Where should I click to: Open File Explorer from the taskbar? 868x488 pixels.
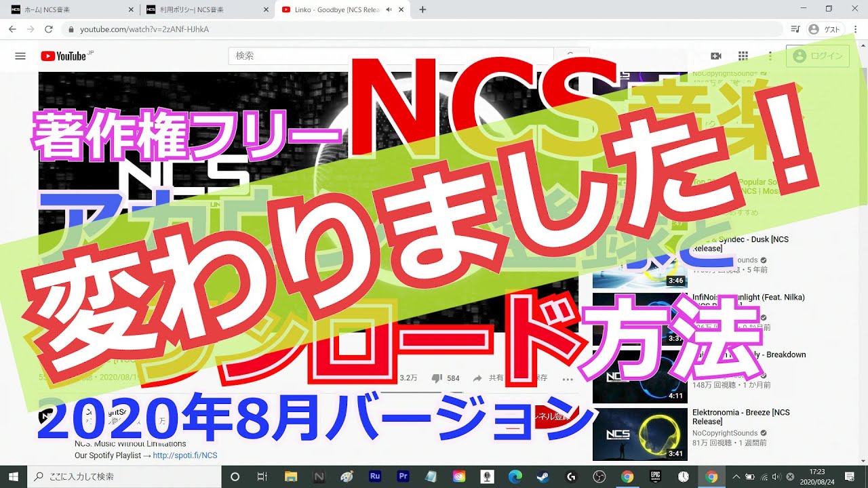coord(291,476)
